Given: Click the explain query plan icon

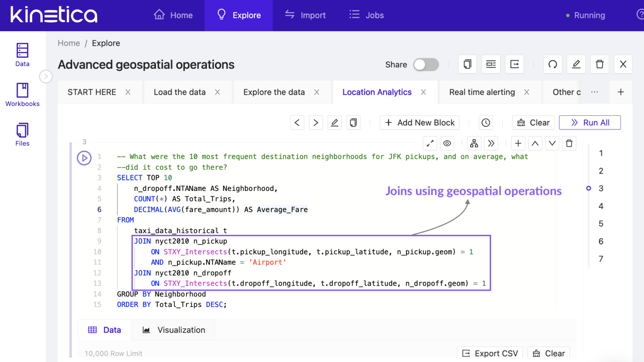Looking at the screenshot, I should [x=474, y=143].
